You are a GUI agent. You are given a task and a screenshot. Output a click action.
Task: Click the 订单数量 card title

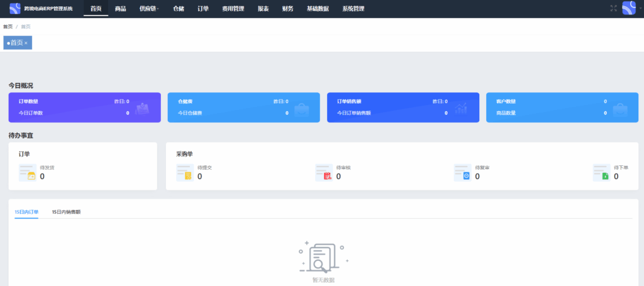[x=28, y=101]
